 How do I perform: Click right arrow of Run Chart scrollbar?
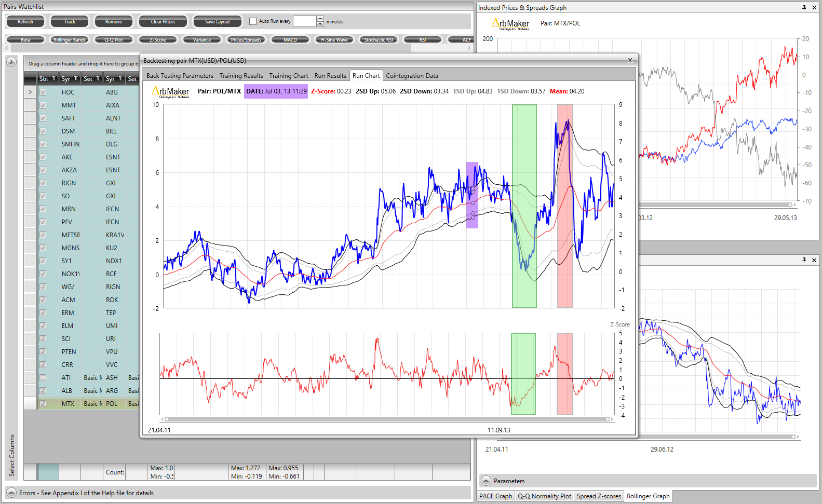click(x=612, y=419)
